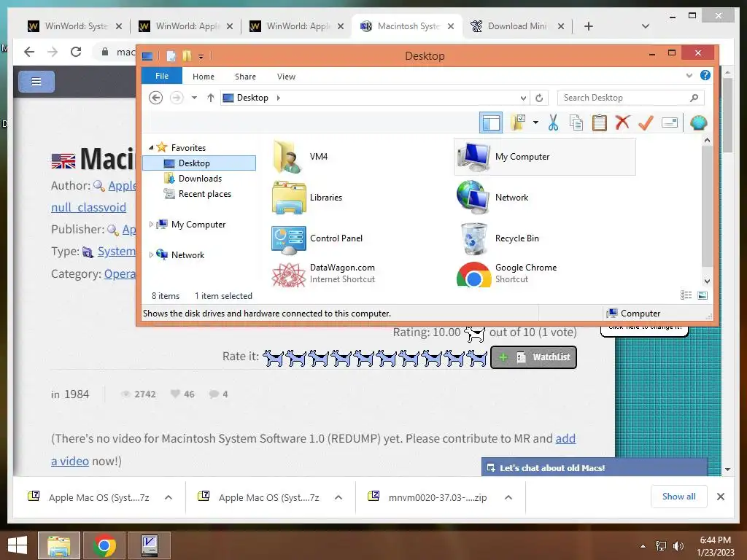Open the Share ribbon tab
Image resolution: width=747 pixels, height=560 pixels.
pyautogui.click(x=245, y=76)
